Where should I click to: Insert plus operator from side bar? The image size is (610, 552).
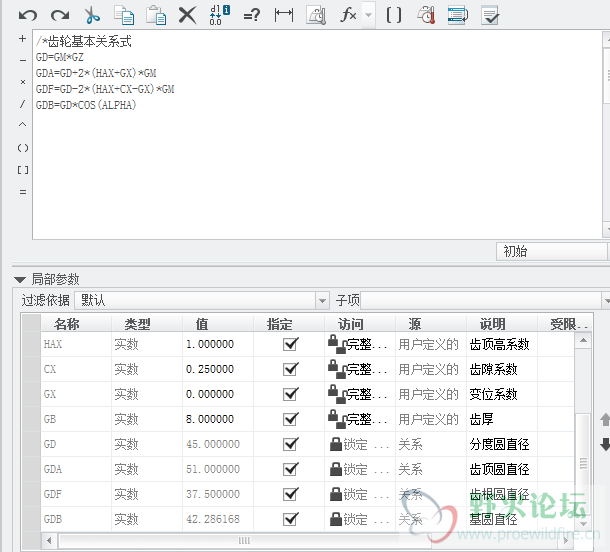(23, 39)
